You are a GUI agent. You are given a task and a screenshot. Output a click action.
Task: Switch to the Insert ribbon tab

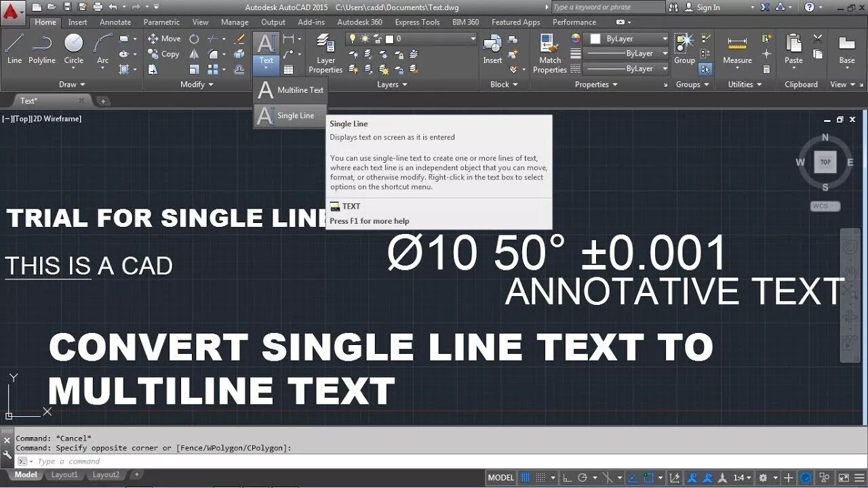point(78,22)
